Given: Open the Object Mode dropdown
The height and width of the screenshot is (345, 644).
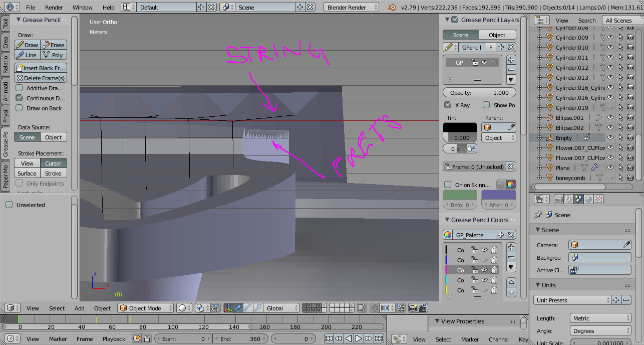Looking at the screenshot, I should click(146, 308).
